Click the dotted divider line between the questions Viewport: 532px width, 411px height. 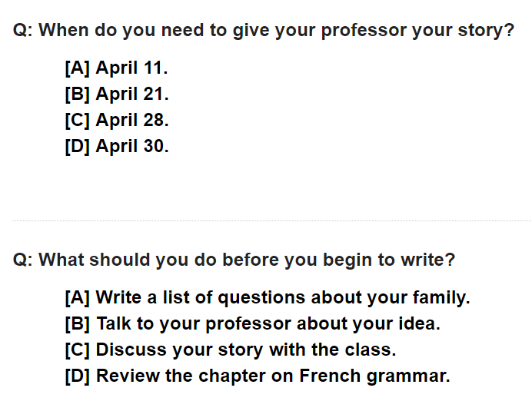[x=266, y=220]
